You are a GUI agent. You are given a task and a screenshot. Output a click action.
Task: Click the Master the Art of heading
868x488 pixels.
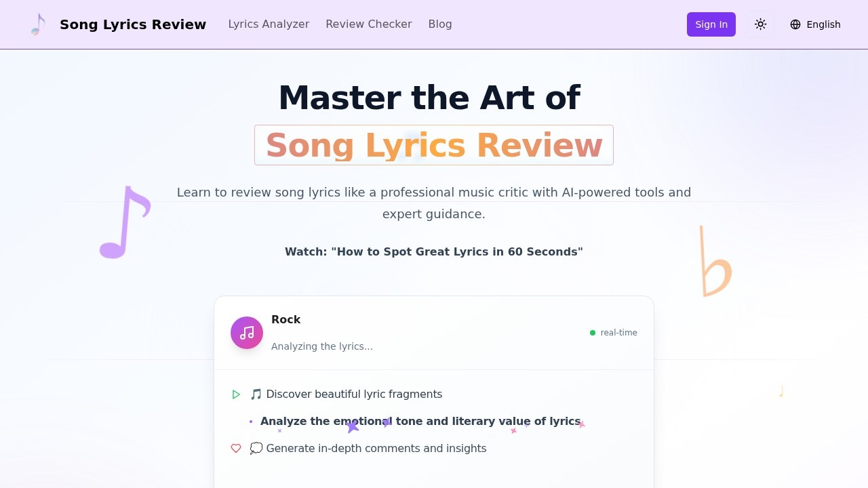tap(429, 98)
